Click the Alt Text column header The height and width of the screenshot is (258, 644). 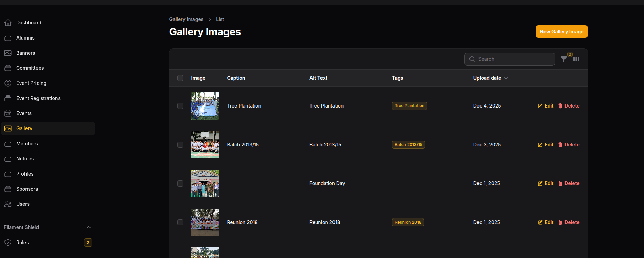318,78
